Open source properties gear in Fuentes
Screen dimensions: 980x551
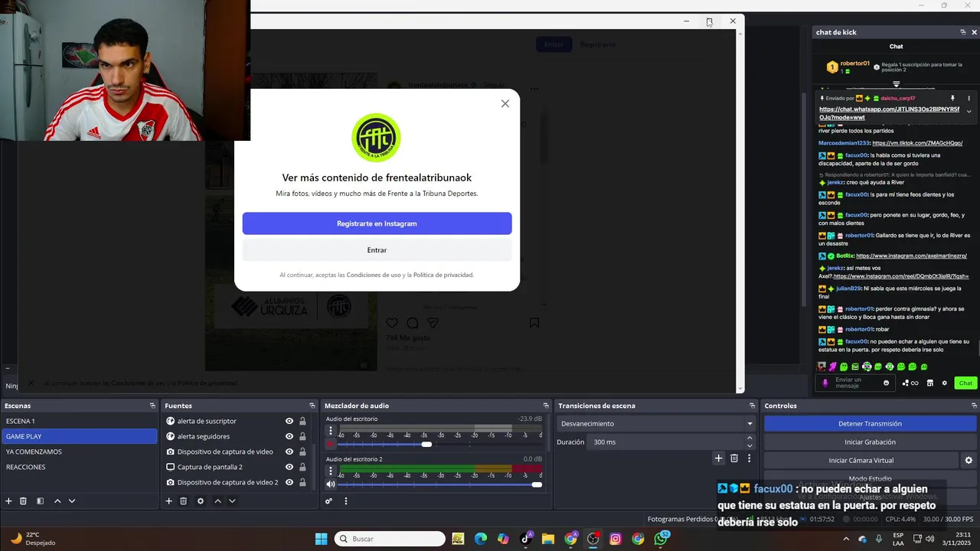tap(201, 501)
